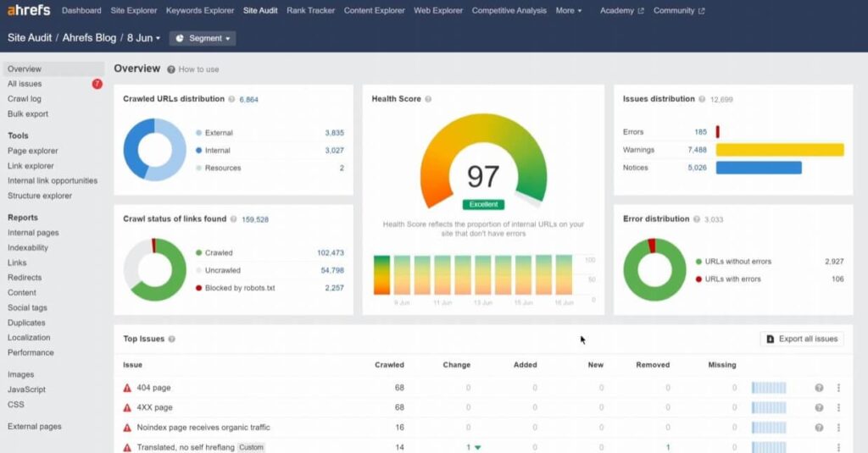The height and width of the screenshot is (453, 868).
Task: Click Uncrawled links count 54,798
Action: click(x=332, y=270)
